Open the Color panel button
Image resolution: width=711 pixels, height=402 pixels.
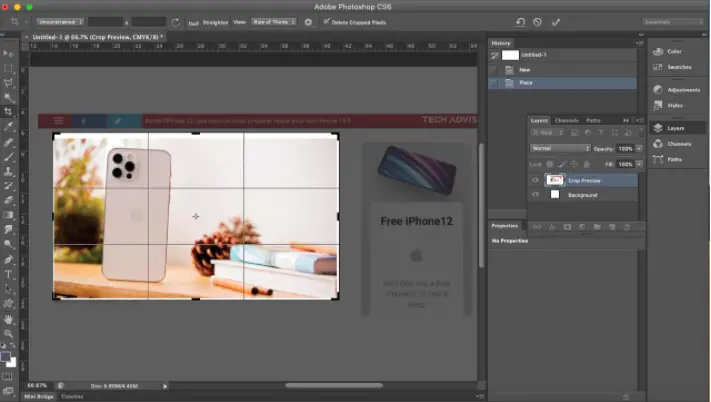click(x=675, y=52)
